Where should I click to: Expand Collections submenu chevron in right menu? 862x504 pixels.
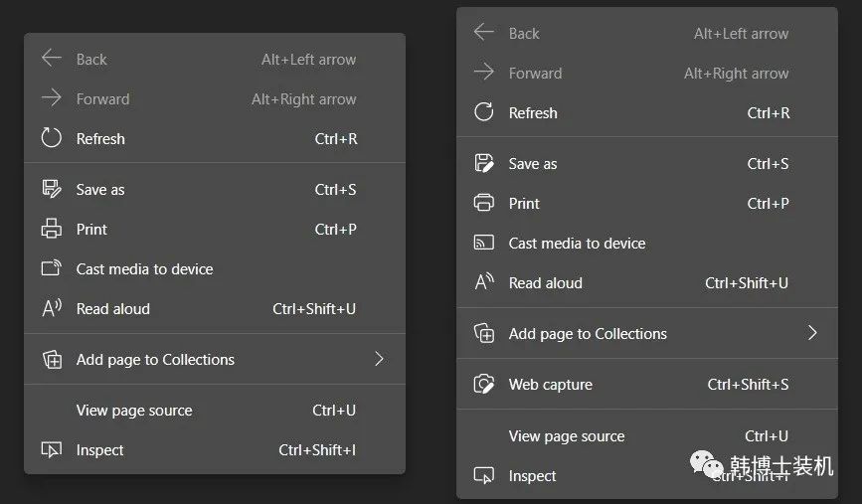[x=812, y=333]
